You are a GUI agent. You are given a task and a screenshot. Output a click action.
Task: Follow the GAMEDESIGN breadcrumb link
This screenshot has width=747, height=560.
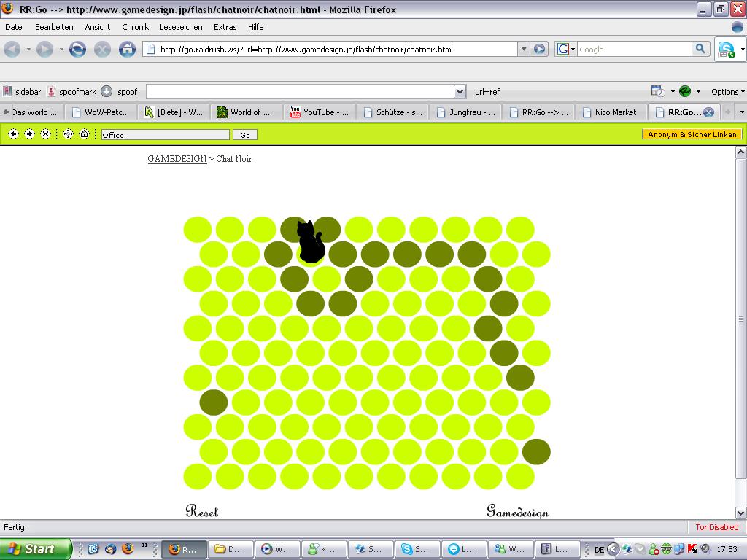tap(177, 158)
